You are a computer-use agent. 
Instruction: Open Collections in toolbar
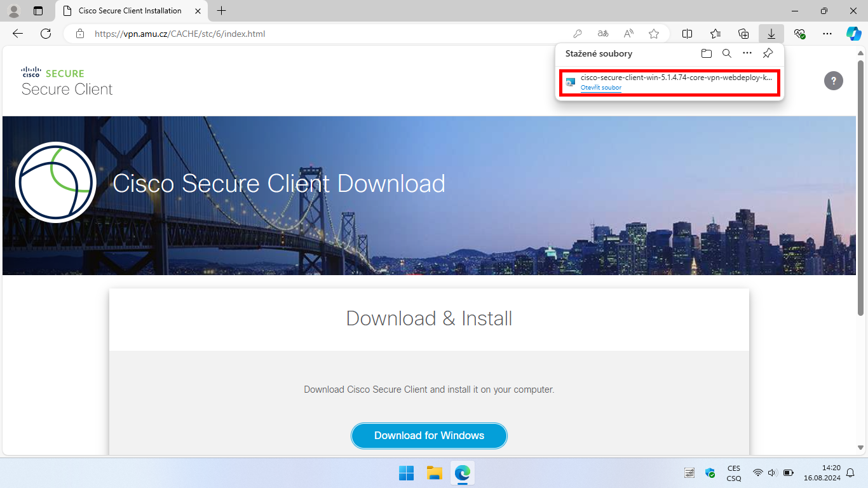click(x=743, y=34)
